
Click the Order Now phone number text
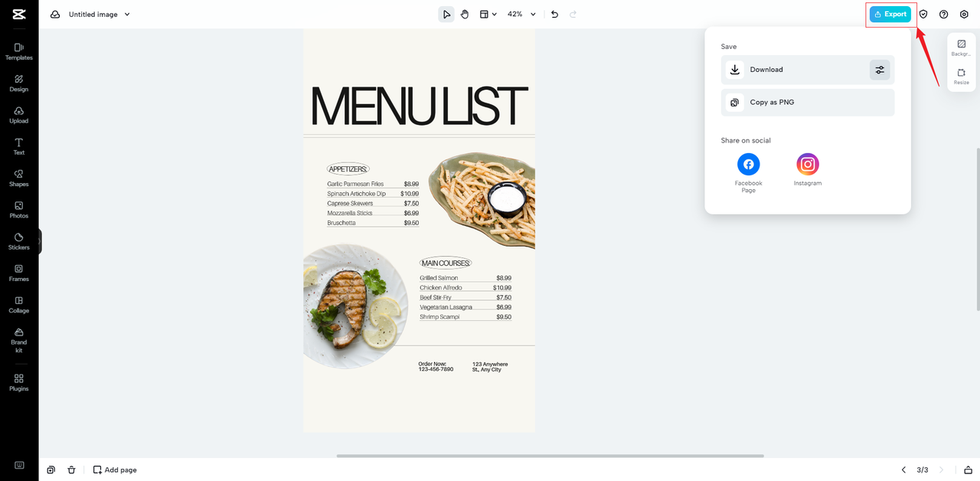[436, 367]
